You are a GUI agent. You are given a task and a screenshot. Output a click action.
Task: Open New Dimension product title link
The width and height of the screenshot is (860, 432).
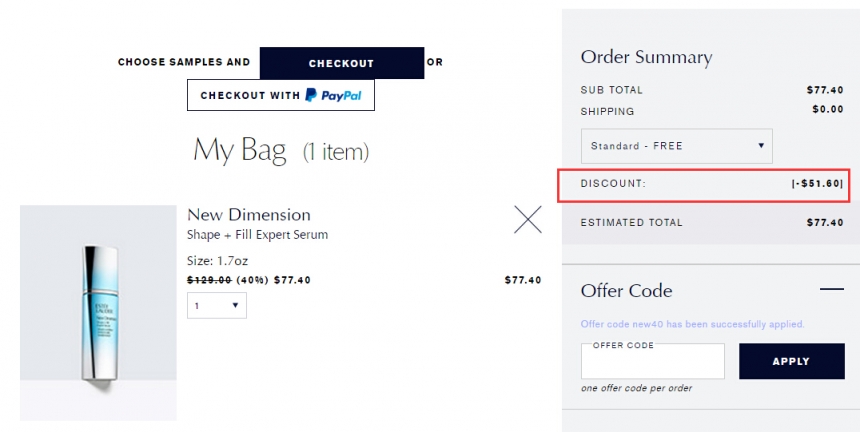pyautogui.click(x=248, y=214)
